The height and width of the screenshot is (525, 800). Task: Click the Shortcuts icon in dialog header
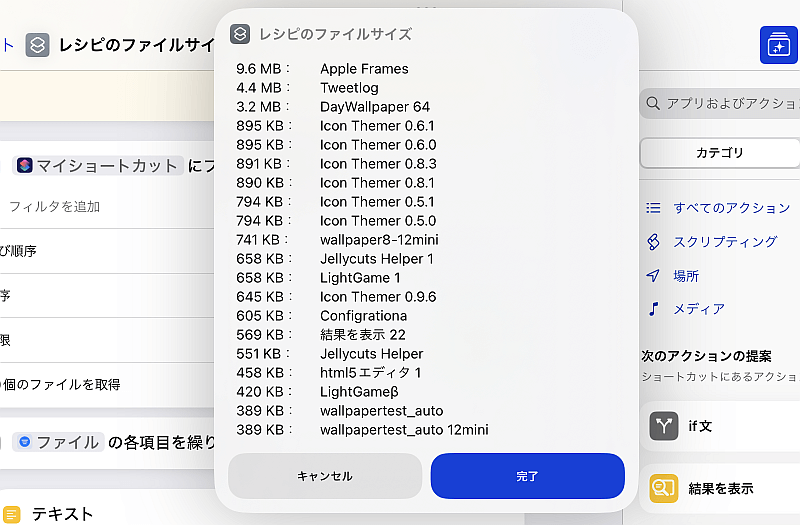point(240,34)
